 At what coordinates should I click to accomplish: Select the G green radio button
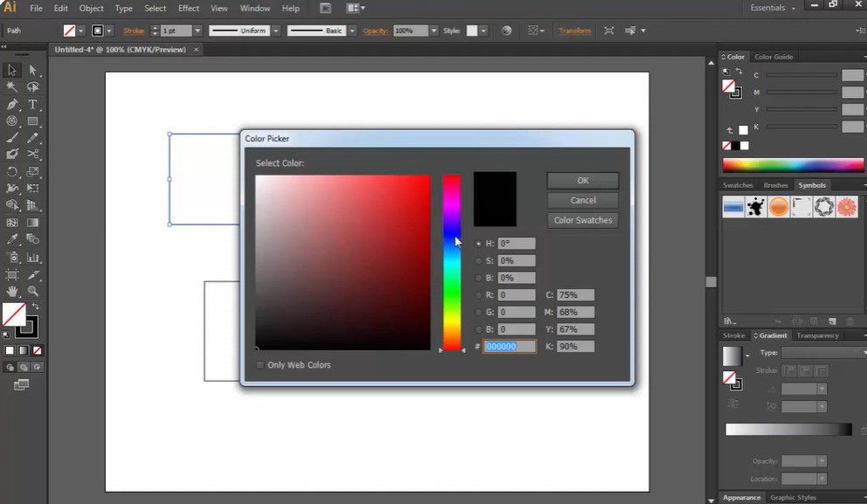[479, 312]
